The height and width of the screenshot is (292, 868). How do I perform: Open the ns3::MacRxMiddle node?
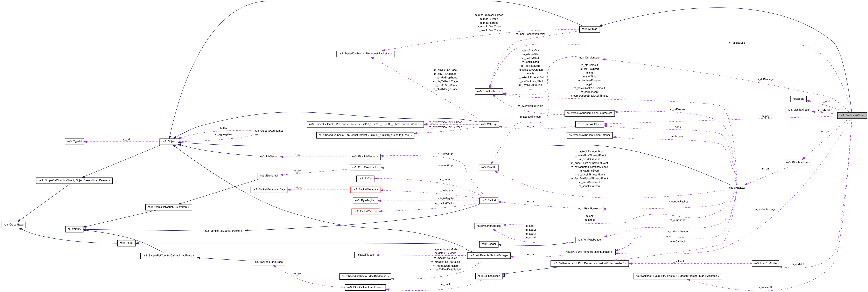pos(765,264)
